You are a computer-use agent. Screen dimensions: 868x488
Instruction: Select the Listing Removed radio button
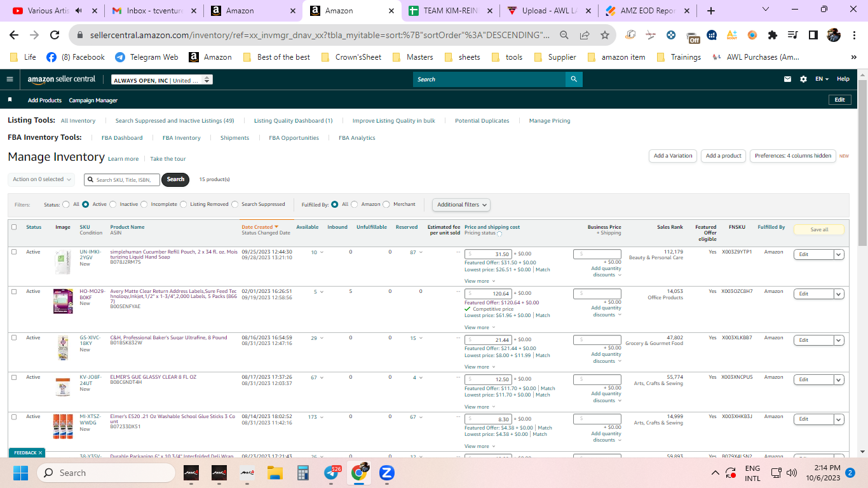(x=183, y=205)
